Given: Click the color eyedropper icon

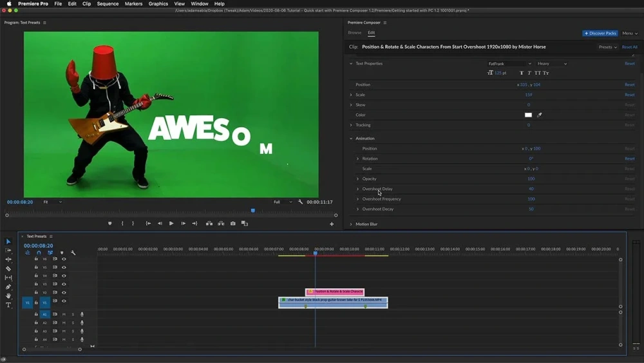Looking at the screenshot, I should tap(540, 115).
